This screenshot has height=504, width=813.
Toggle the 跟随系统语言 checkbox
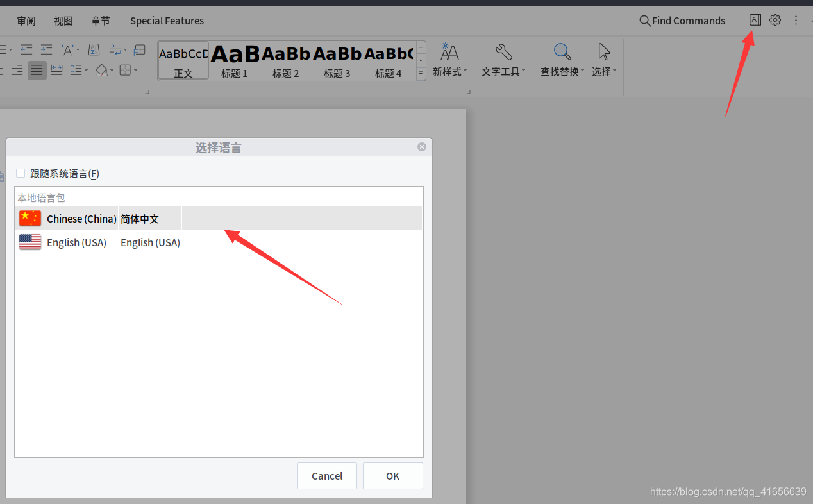pos(21,173)
